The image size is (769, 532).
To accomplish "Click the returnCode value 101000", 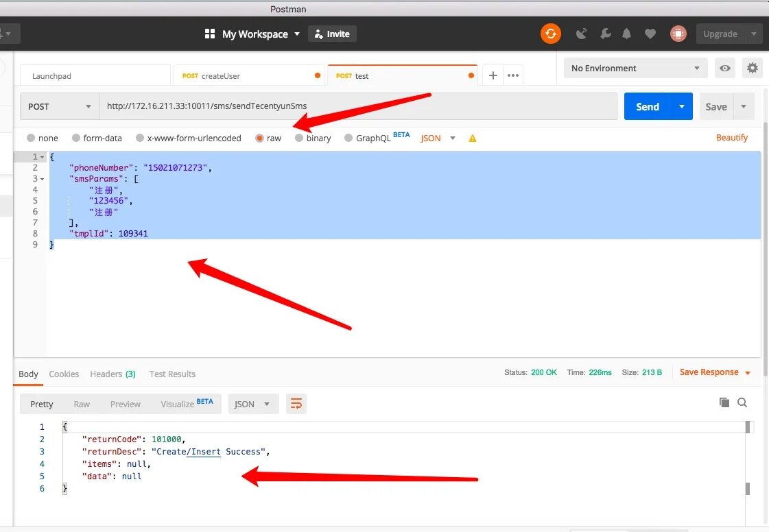I will pyautogui.click(x=167, y=439).
